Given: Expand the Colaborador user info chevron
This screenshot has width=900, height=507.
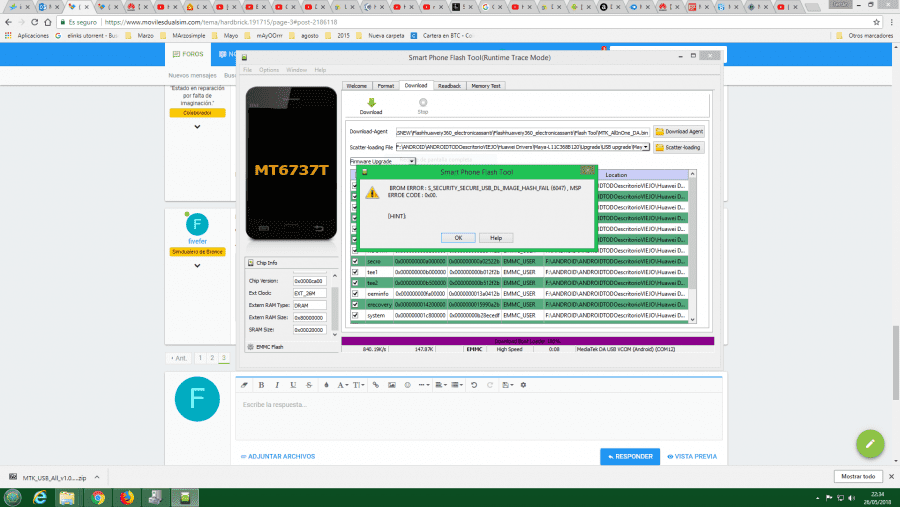Looking at the screenshot, I should point(197,127).
